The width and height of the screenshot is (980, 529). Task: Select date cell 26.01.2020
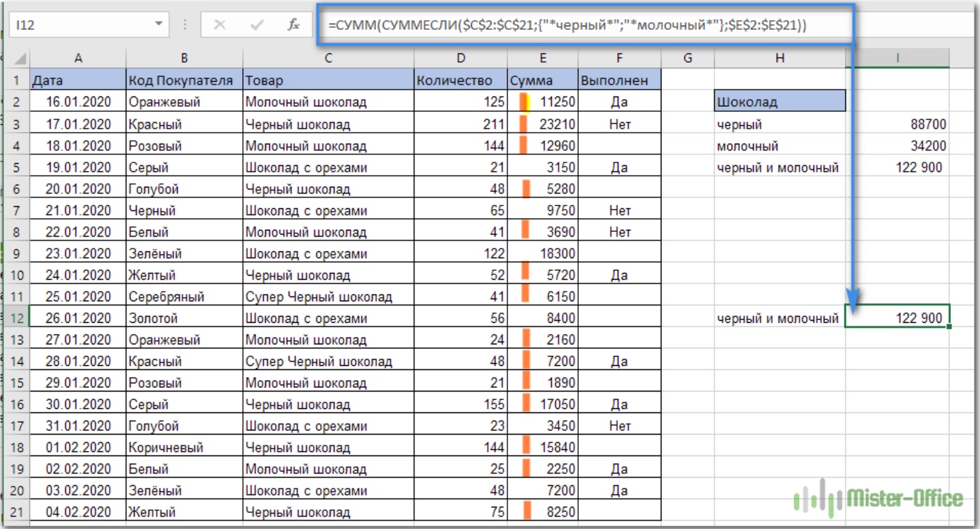(78, 319)
